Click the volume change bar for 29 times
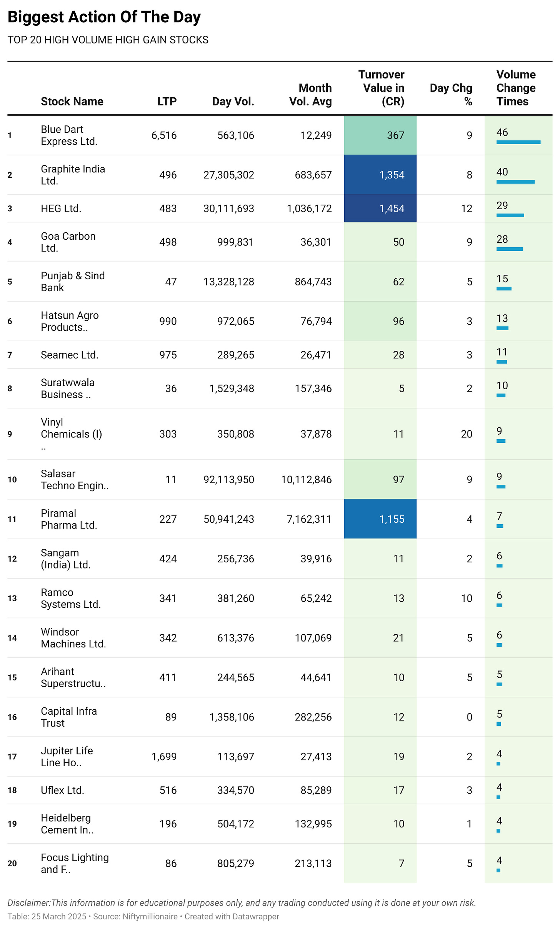The height and width of the screenshot is (929, 560). (x=510, y=215)
